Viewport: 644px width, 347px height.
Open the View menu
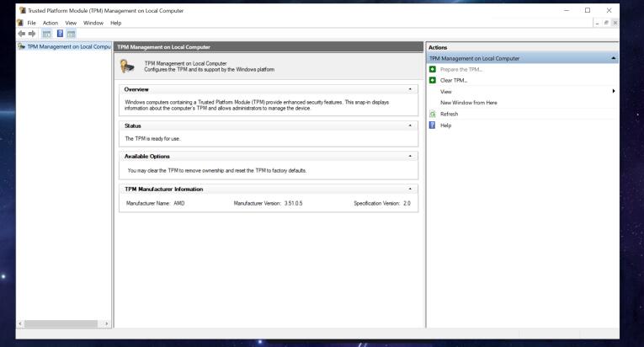pos(71,23)
